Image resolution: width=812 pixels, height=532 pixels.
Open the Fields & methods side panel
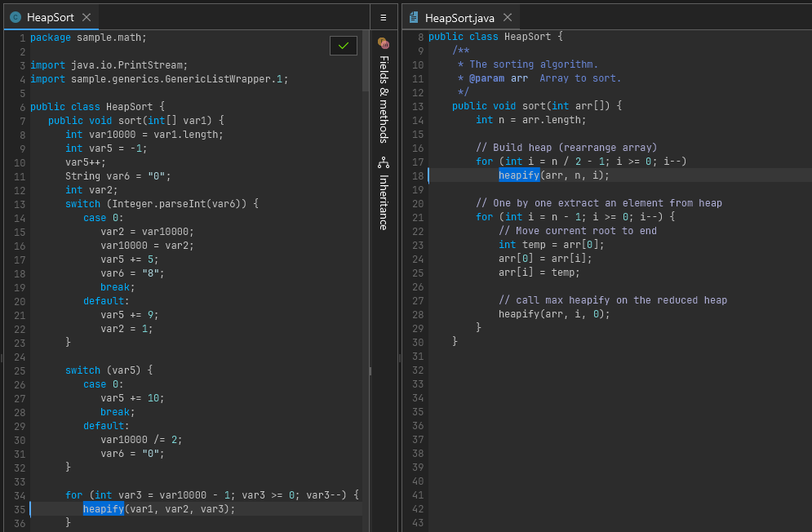(x=384, y=99)
